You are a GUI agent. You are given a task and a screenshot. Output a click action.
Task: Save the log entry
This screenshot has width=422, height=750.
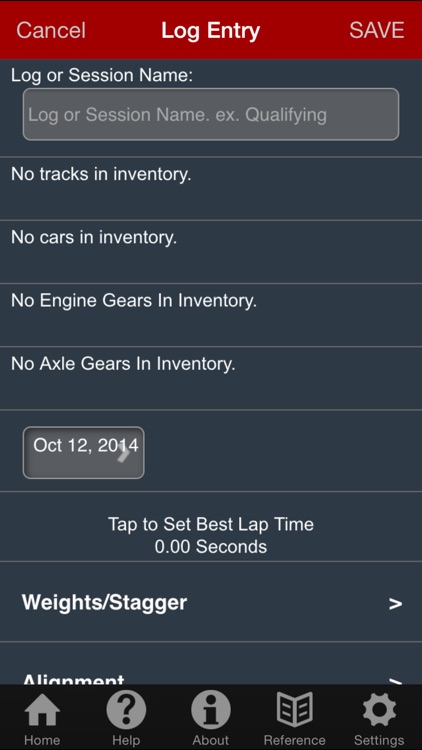(x=377, y=30)
